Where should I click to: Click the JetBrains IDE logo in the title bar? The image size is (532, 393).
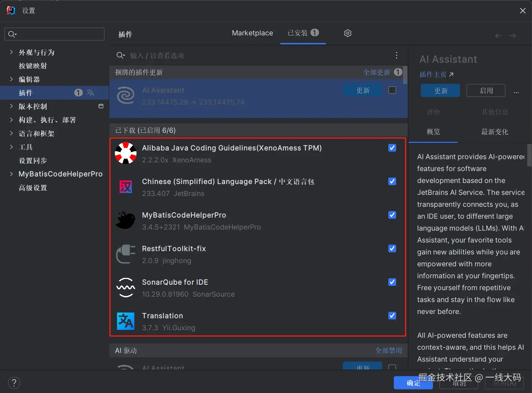(x=11, y=10)
